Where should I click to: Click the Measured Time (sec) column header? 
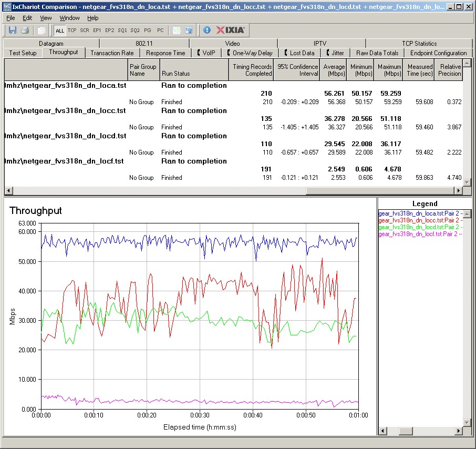[419, 70]
